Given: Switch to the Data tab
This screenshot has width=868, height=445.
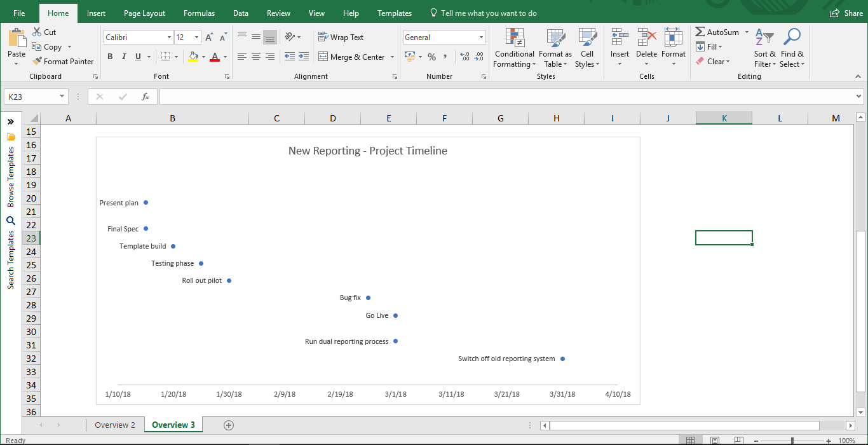Looking at the screenshot, I should pyautogui.click(x=241, y=13).
